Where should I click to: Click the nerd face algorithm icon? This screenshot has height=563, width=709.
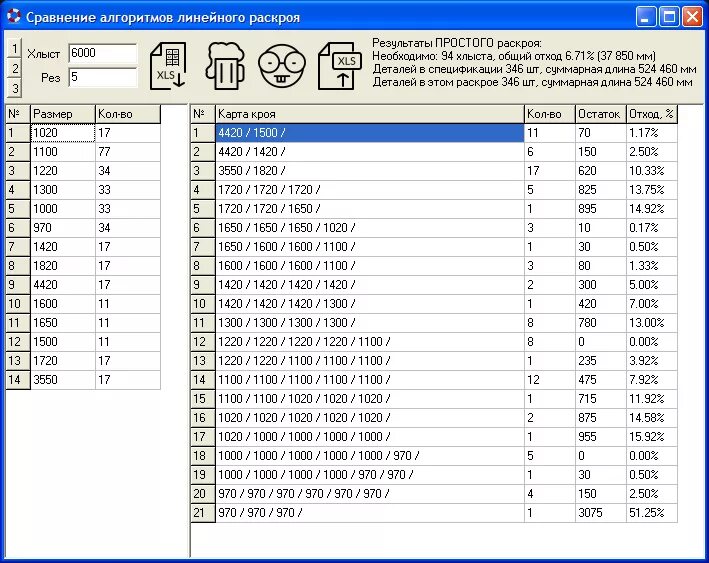[282, 66]
